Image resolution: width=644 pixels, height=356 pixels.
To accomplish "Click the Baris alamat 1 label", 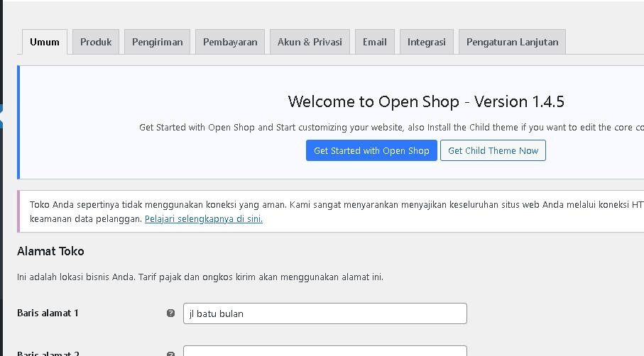I will pos(48,313).
